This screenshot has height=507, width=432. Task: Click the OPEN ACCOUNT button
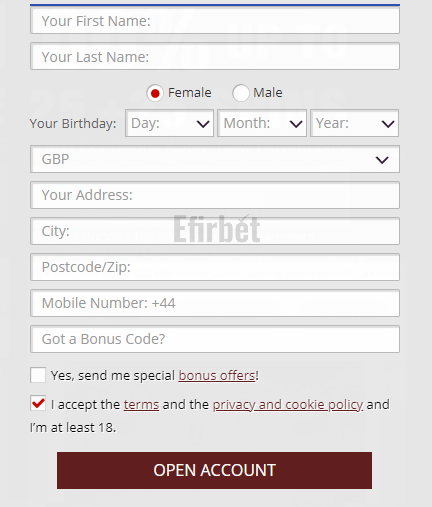tap(214, 470)
